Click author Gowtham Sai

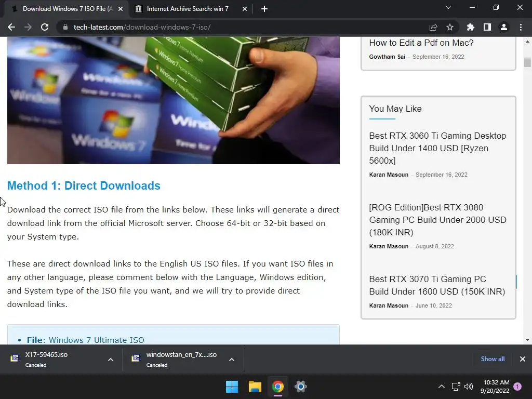[x=387, y=57]
